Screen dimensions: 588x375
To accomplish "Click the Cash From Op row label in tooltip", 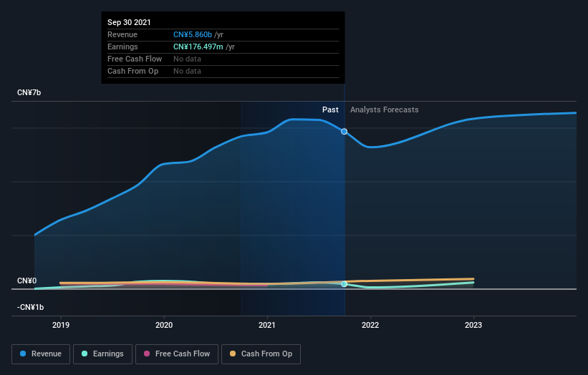I will click(x=132, y=71).
